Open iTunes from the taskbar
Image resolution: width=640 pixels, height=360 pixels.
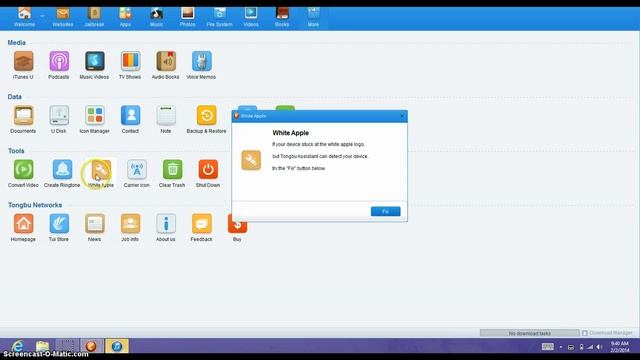pyautogui.click(x=117, y=346)
